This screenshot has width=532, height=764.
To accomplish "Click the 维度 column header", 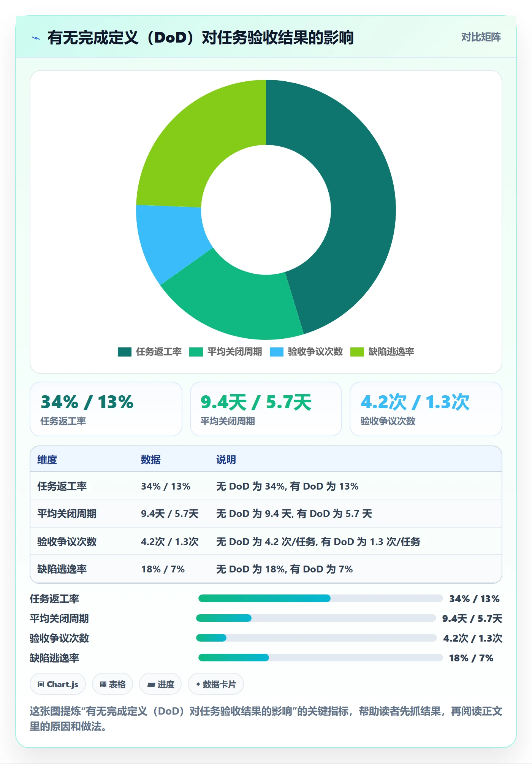I will [47, 460].
